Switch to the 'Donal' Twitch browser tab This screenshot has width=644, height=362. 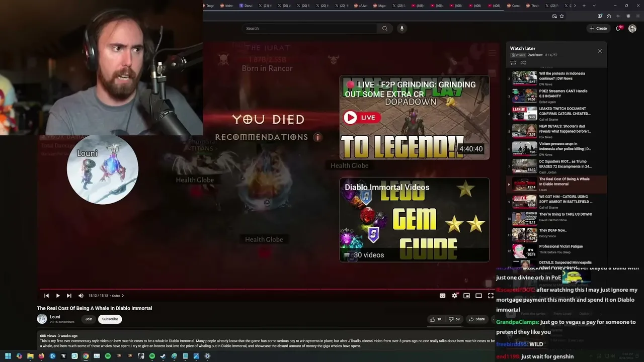coord(246,6)
